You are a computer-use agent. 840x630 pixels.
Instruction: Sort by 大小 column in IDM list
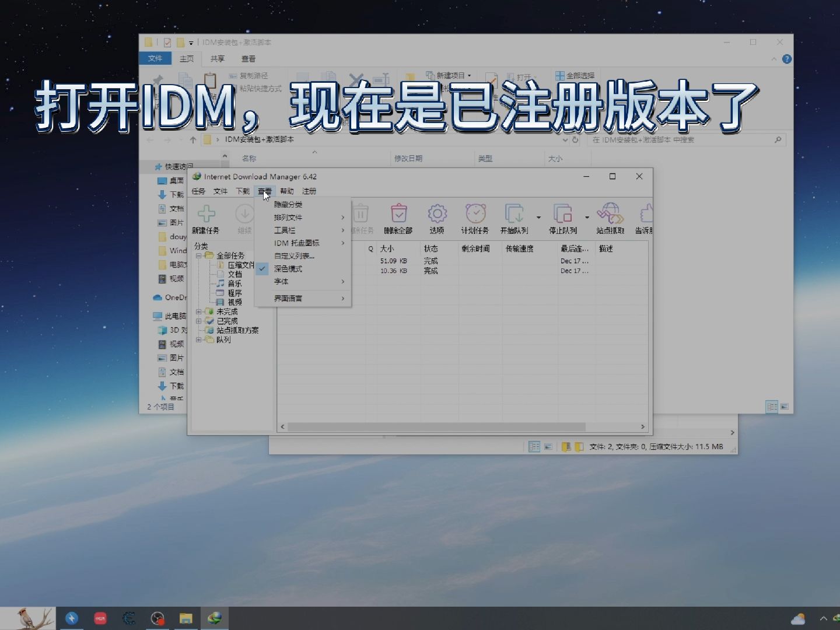(398, 249)
